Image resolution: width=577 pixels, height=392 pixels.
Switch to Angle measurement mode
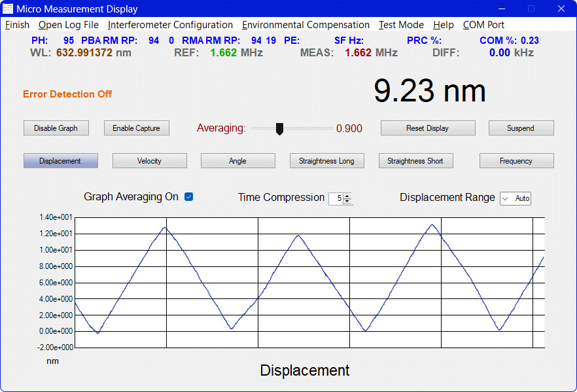pyautogui.click(x=237, y=161)
